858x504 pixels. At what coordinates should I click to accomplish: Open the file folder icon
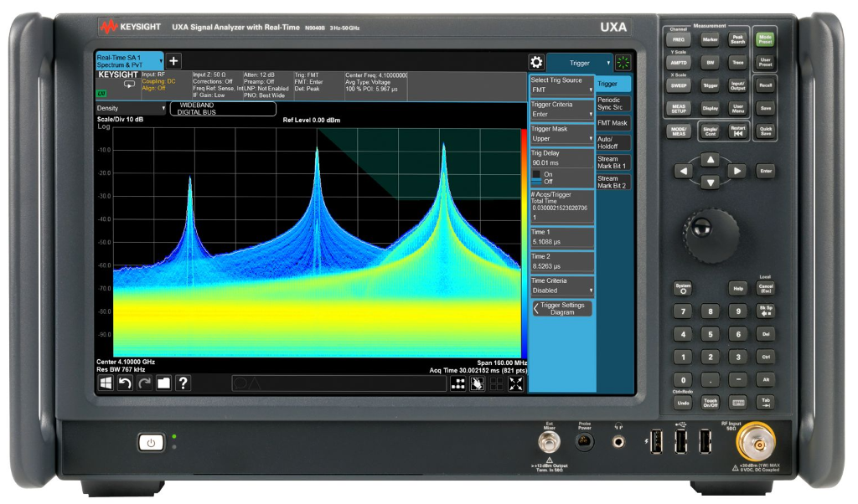[x=163, y=383]
